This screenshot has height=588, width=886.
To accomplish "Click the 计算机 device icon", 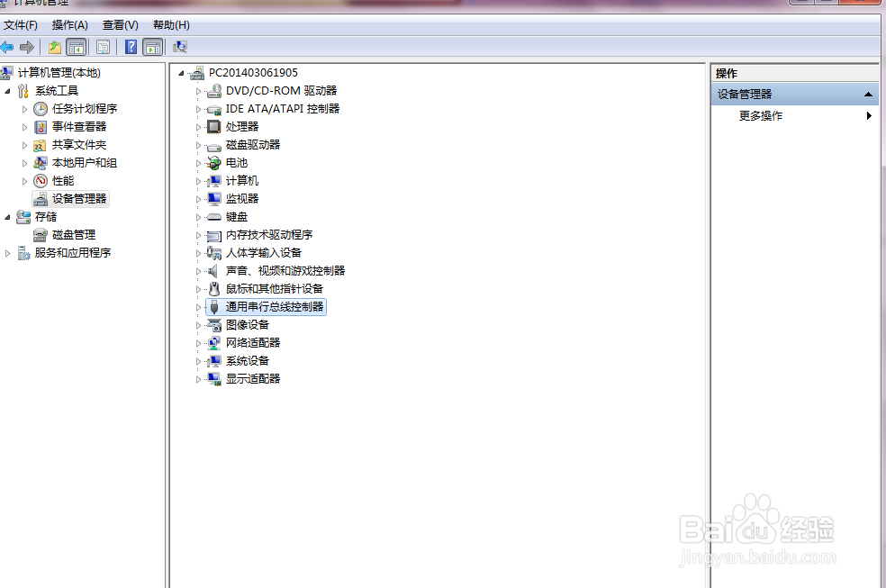I will pyautogui.click(x=213, y=181).
